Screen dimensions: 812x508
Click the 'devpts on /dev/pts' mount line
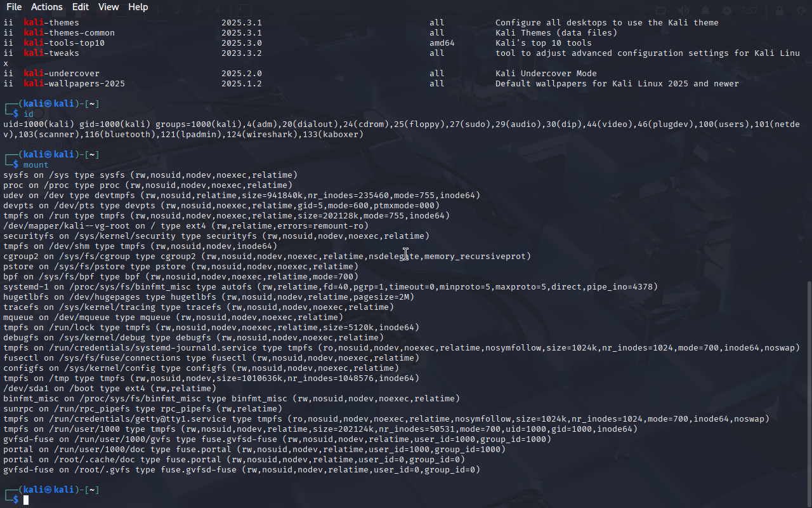coord(221,206)
